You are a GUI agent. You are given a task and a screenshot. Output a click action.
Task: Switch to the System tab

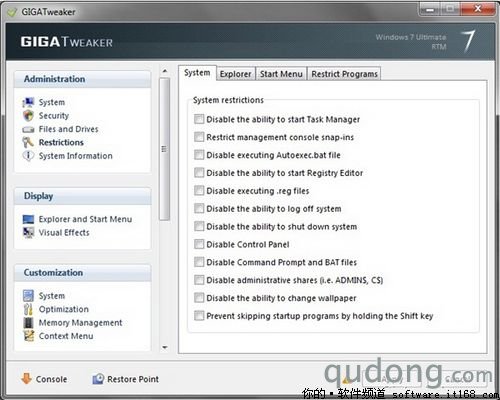coord(197,73)
